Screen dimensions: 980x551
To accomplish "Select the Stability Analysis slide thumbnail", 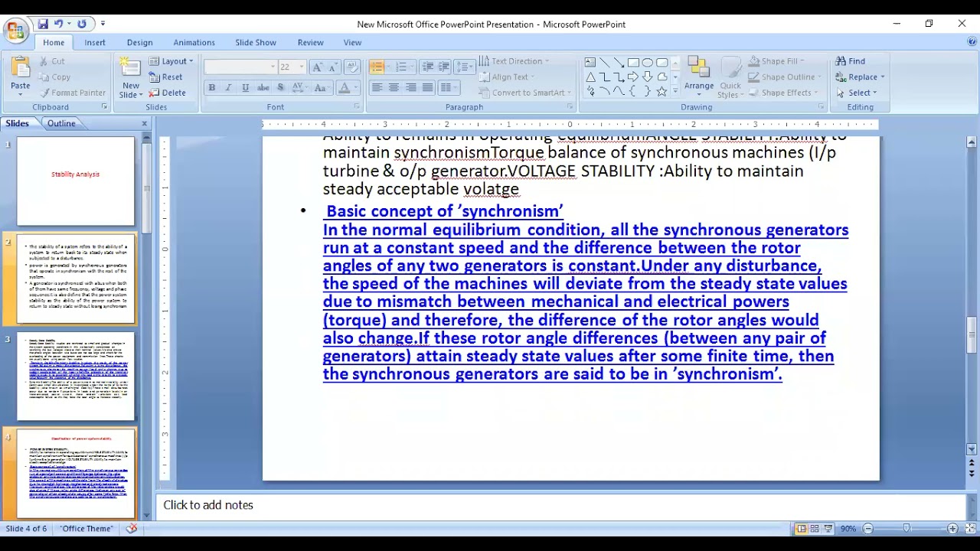I will pos(76,181).
